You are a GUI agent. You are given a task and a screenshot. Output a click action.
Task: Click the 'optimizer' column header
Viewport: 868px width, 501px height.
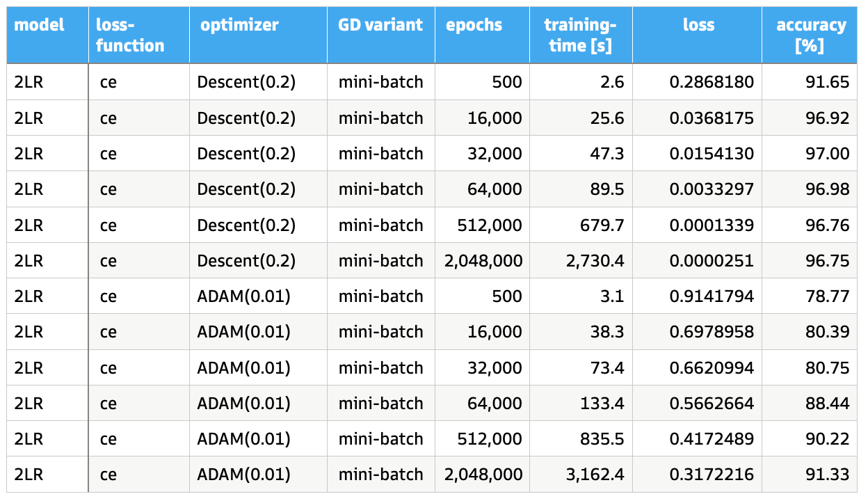point(239,26)
